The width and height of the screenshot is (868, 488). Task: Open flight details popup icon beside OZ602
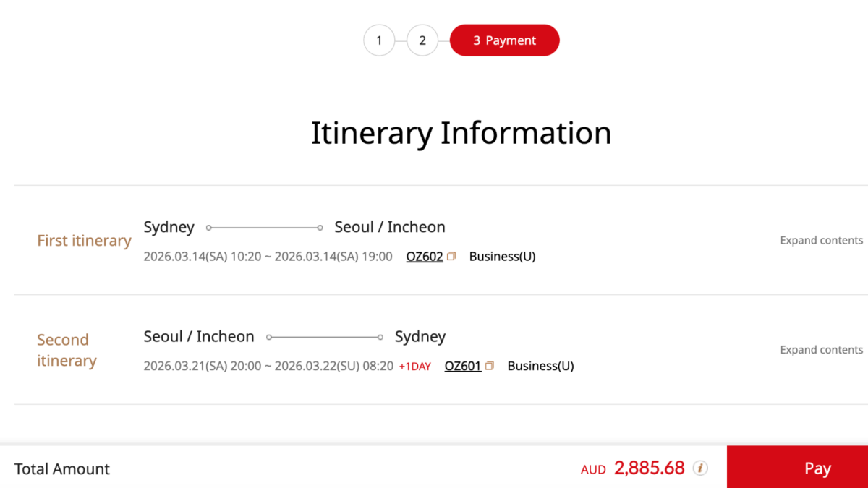pos(450,255)
